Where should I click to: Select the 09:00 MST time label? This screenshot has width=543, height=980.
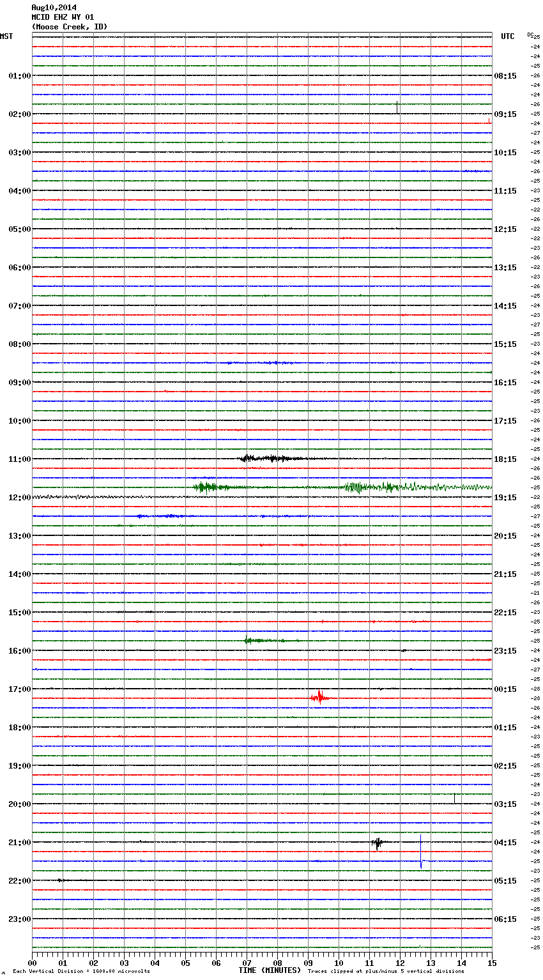(x=19, y=383)
